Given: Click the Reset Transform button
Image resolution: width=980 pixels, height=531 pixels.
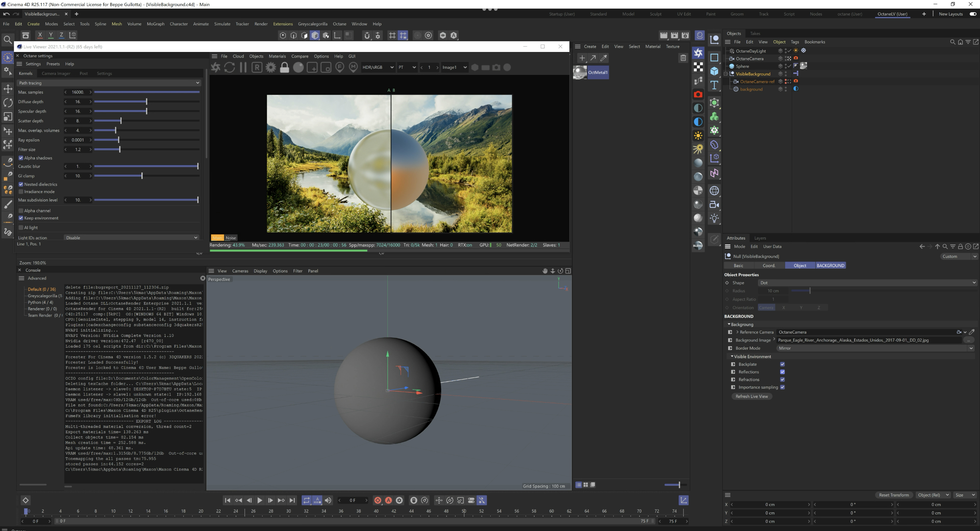Looking at the screenshot, I should [894, 495].
